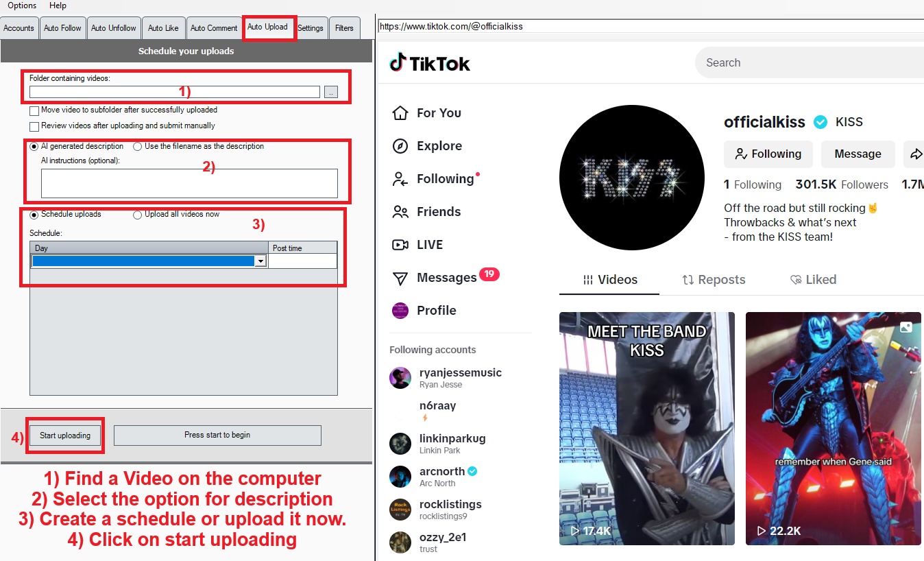Click the Start uploading button
Viewport: 924px width, 561px height.
[x=65, y=435]
